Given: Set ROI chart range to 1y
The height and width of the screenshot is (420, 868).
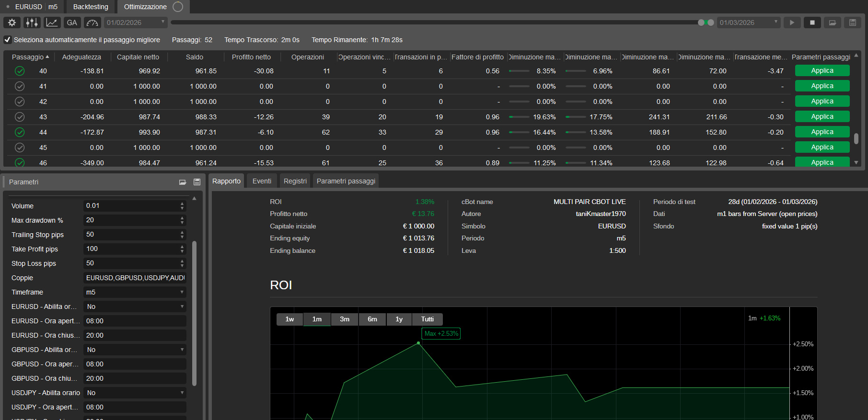Looking at the screenshot, I should (x=399, y=319).
